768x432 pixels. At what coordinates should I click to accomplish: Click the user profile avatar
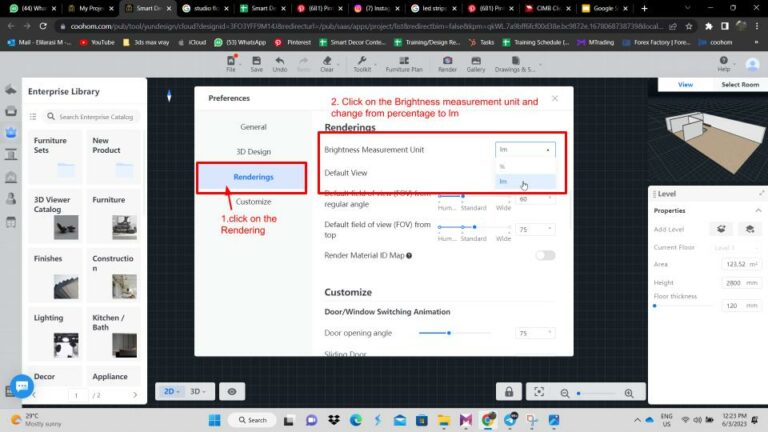[752, 64]
